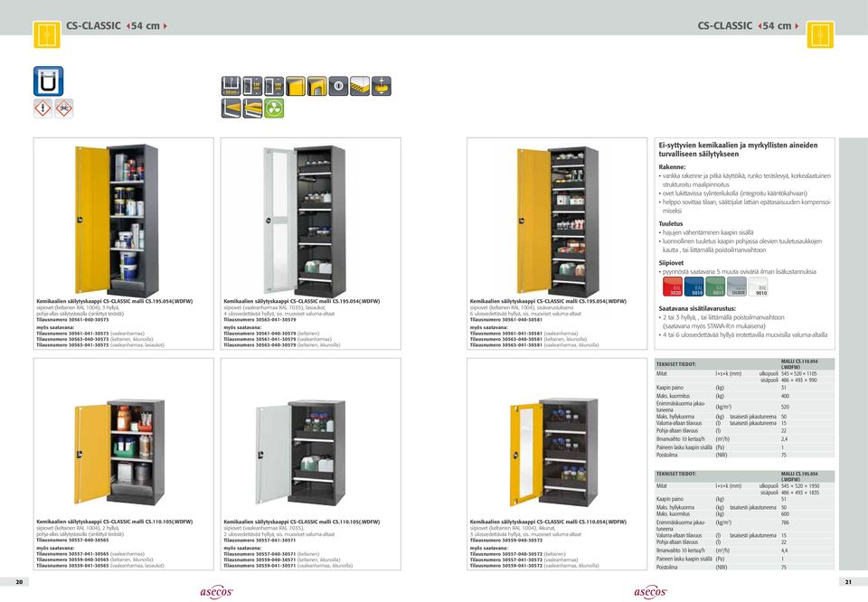Click the asecos logo on page 20
Viewport: 868px width, 602px height.
[216, 592]
